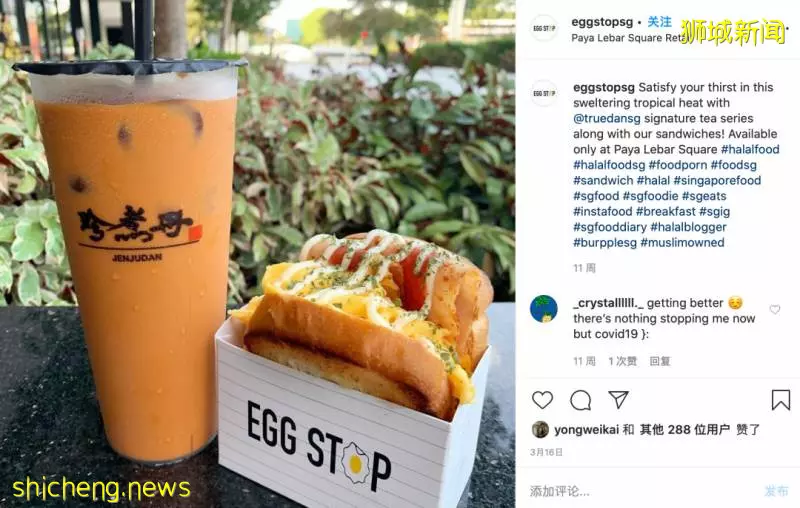Open _crystalllll._ profile picture
Screen dimensions: 800x508
[543, 309]
